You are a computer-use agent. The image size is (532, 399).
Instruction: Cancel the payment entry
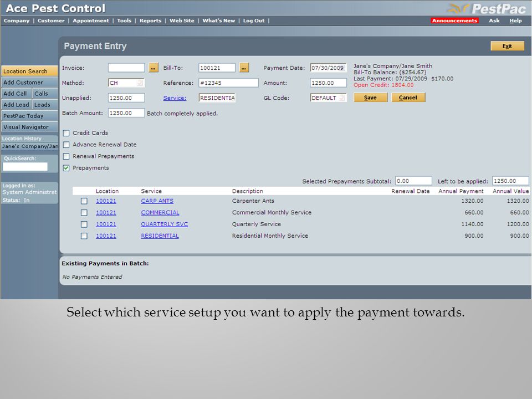pos(408,98)
